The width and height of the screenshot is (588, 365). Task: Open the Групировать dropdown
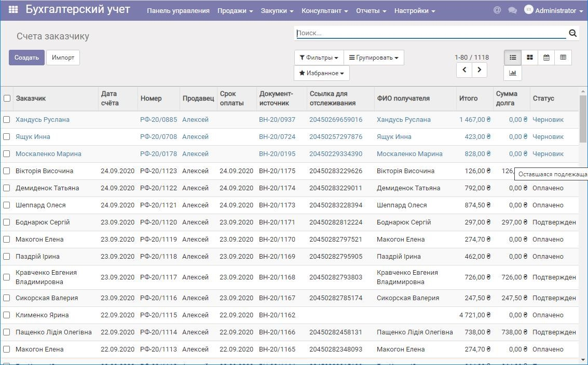tap(374, 58)
